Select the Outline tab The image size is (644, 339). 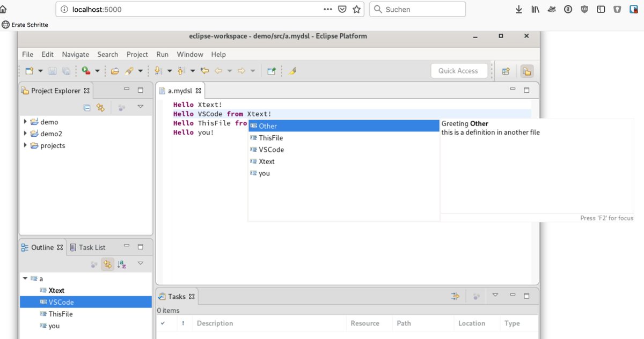pos(42,247)
